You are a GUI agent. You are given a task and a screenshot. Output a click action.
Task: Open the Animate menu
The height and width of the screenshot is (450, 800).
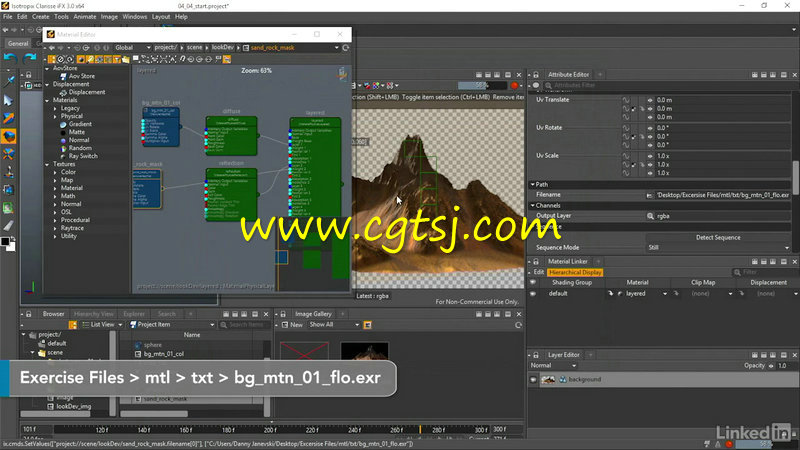[85, 17]
